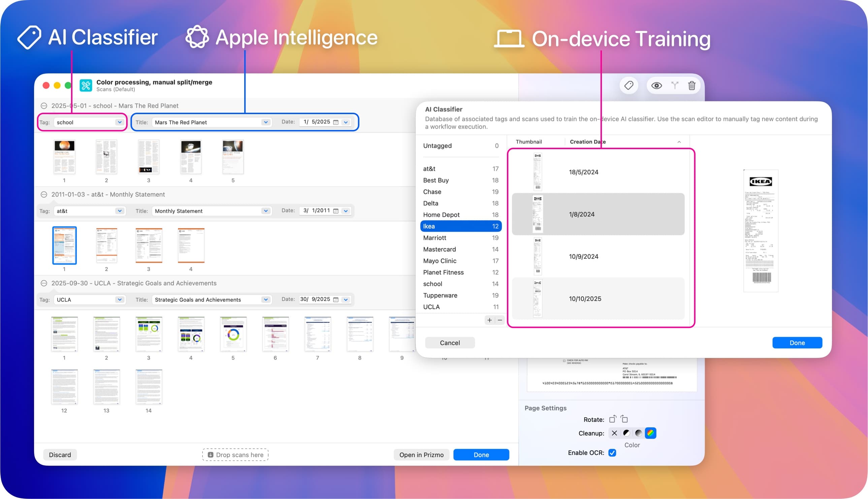Click the eye preview icon in the toolbar

(x=657, y=85)
